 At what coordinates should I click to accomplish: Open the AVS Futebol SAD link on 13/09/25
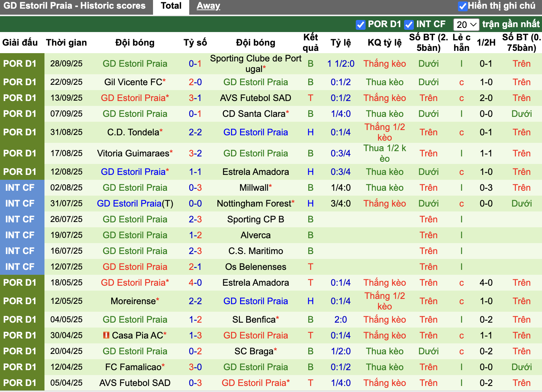(256, 98)
